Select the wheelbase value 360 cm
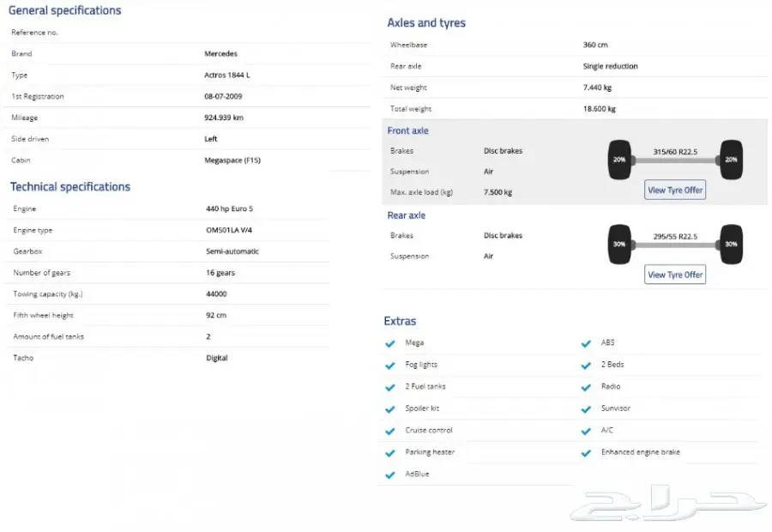Image resolution: width=772 pixels, height=532 pixels. pos(595,45)
